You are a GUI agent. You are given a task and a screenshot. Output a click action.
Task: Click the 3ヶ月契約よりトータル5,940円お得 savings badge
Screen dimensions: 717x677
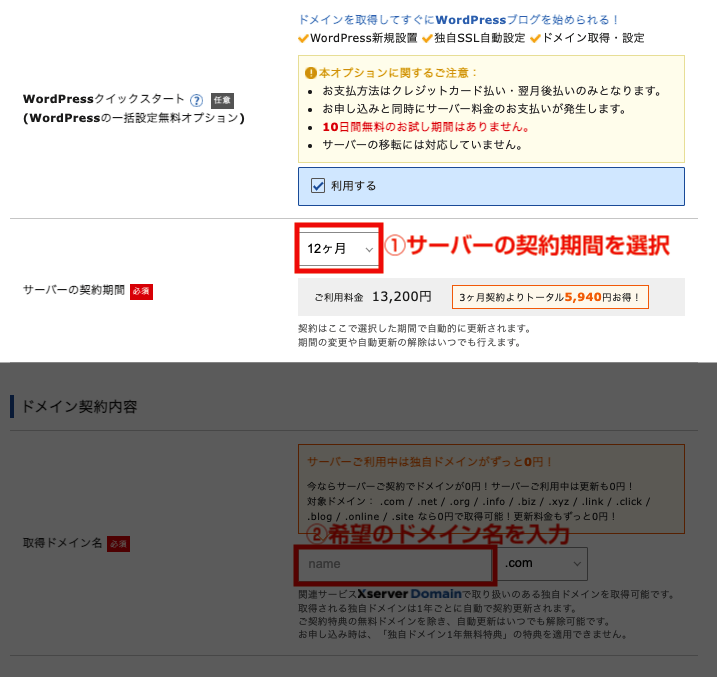tap(549, 297)
